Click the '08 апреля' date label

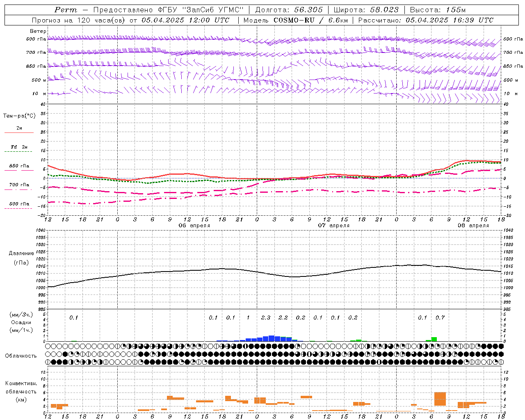pos(473,226)
